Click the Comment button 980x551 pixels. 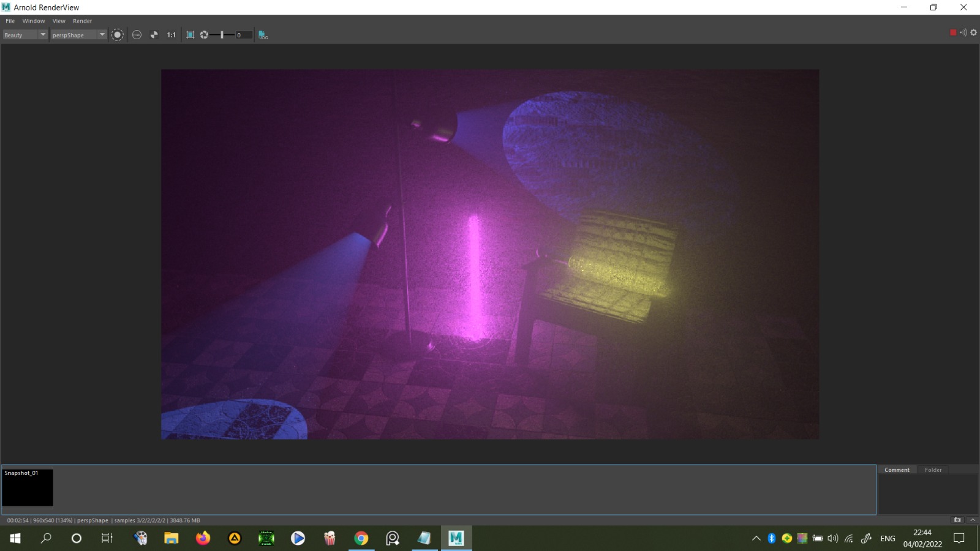(897, 470)
